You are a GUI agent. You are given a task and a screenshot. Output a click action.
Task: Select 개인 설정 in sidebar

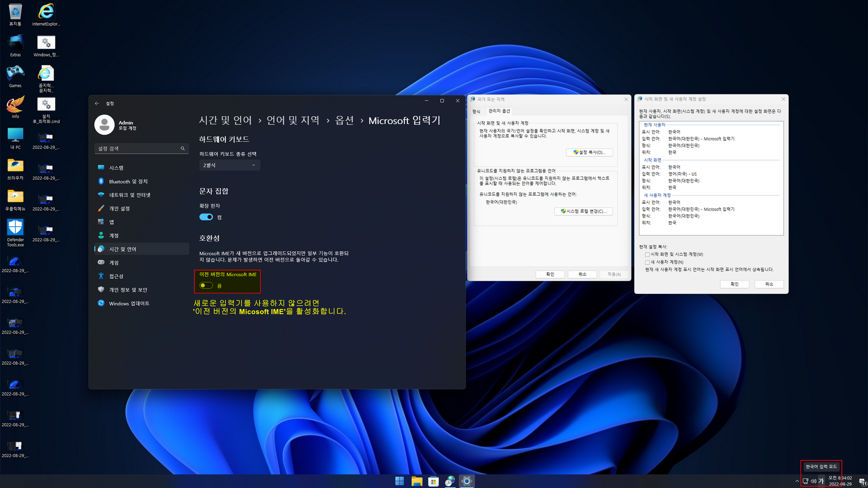click(141, 208)
